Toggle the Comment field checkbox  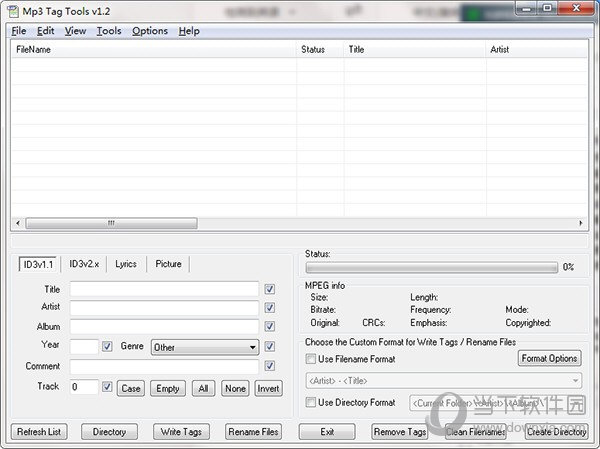(x=270, y=366)
